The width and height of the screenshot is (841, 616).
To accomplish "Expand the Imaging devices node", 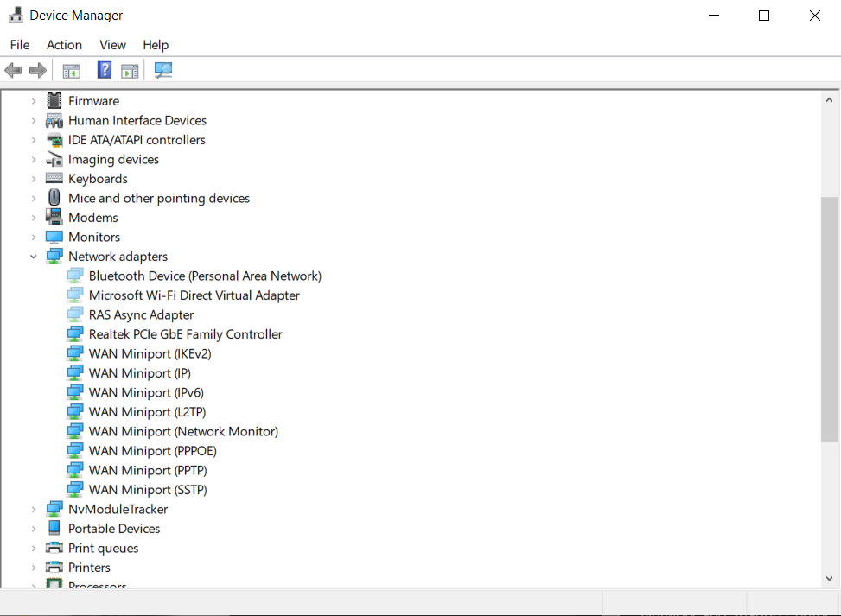I will pos(34,159).
